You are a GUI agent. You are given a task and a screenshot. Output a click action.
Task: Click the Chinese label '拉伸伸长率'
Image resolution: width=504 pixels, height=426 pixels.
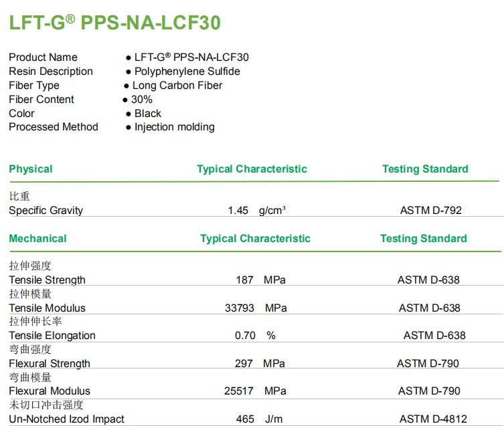coord(35,321)
